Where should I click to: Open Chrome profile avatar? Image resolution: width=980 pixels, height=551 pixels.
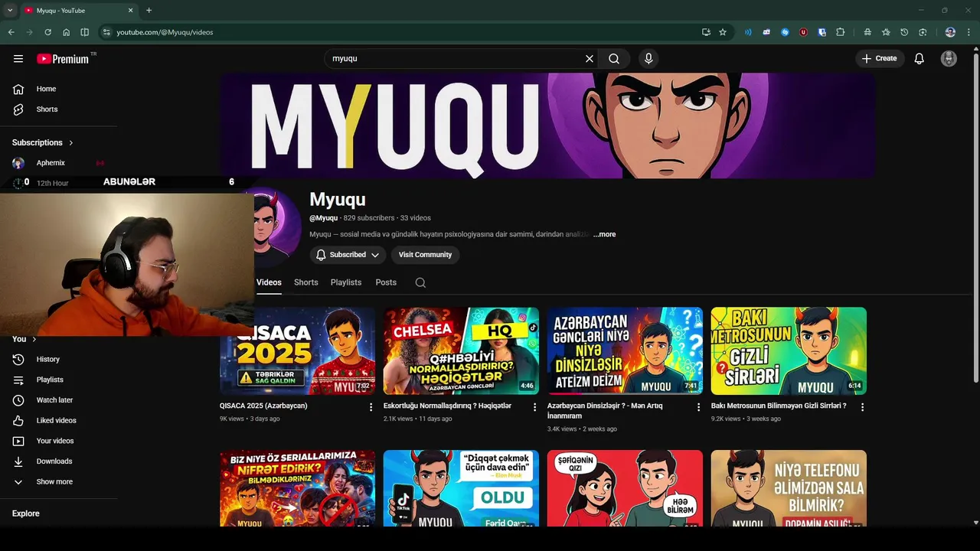point(950,32)
